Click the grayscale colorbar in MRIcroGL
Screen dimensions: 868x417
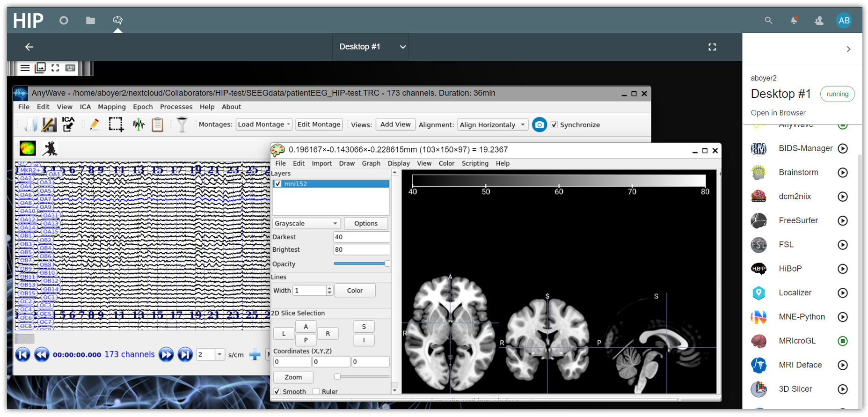559,181
